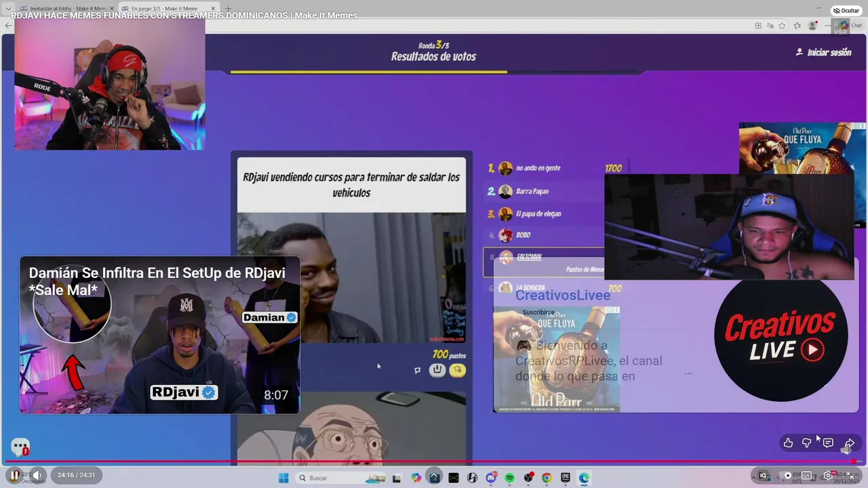Share the video using the arrow icon
This screenshot has height=488, width=868.
point(849,443)
